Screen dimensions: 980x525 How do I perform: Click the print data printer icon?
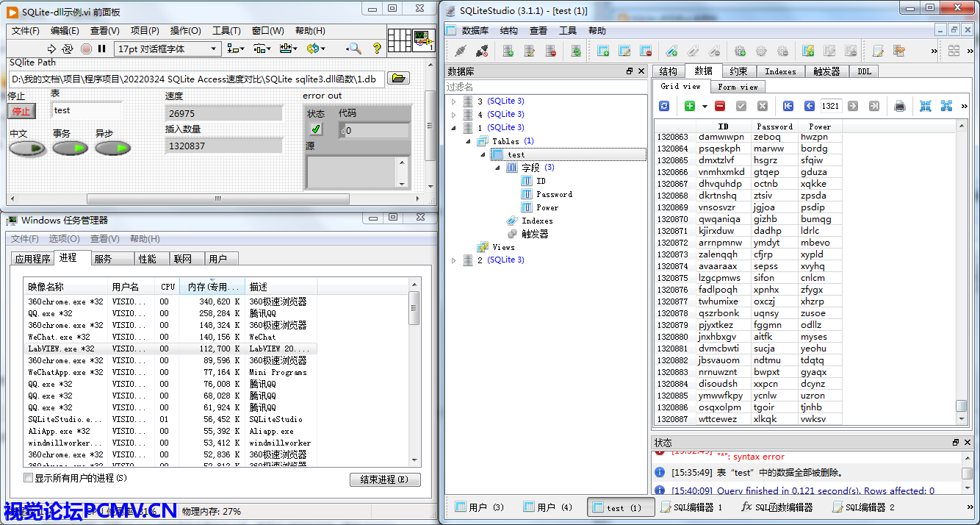tap(900, 106)
